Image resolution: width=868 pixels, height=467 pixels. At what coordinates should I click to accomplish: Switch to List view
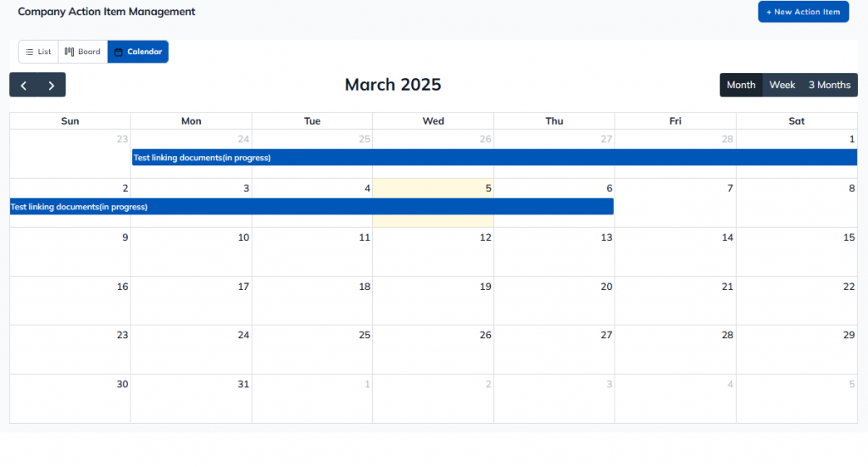click(x=38, y=52)
